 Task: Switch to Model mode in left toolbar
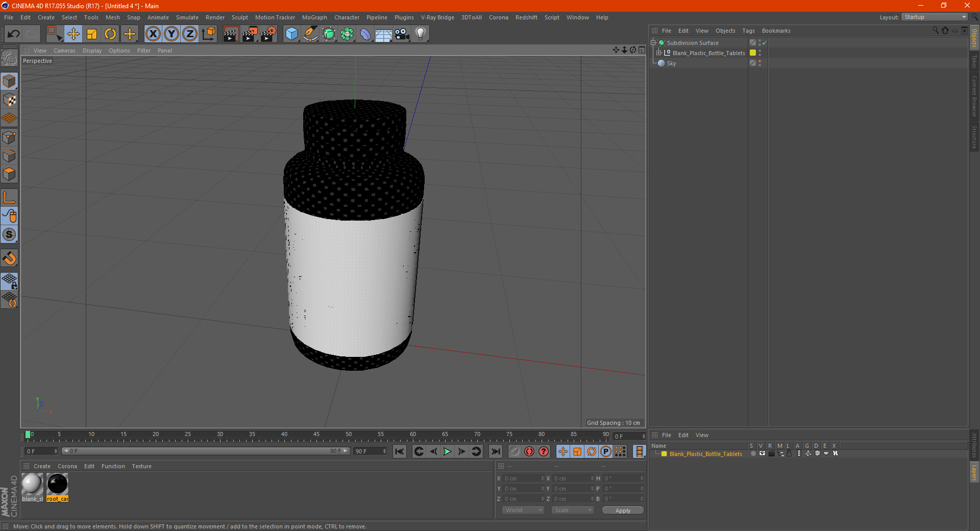click(x=9, y=82)
